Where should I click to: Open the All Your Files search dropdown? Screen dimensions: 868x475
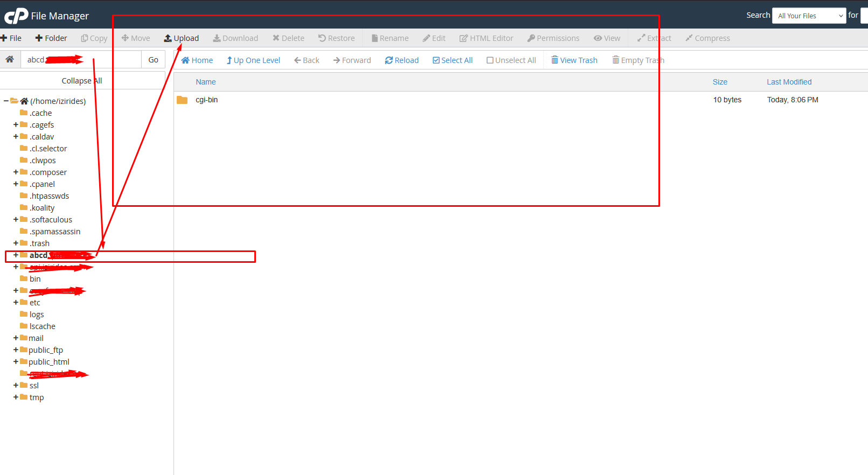pos(809,16)
